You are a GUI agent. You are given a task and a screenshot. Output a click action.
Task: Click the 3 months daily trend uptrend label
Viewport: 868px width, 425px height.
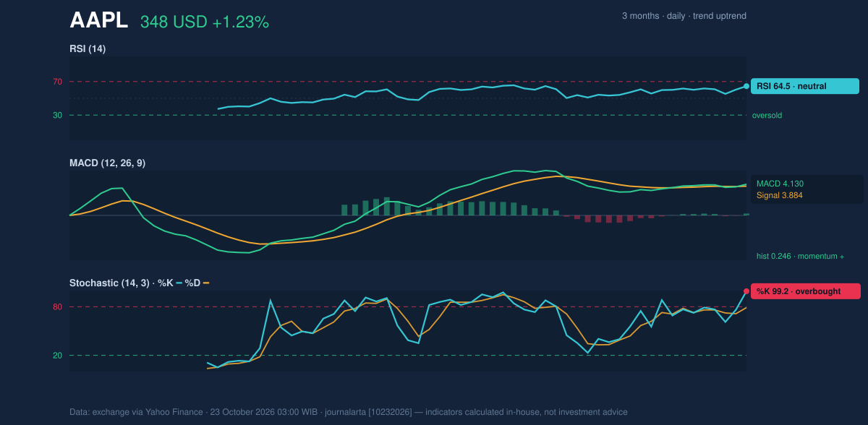tap(684, 16)
